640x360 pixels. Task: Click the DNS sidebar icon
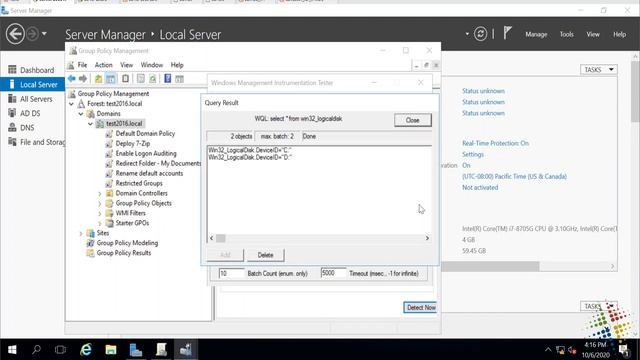pos(12,127)
